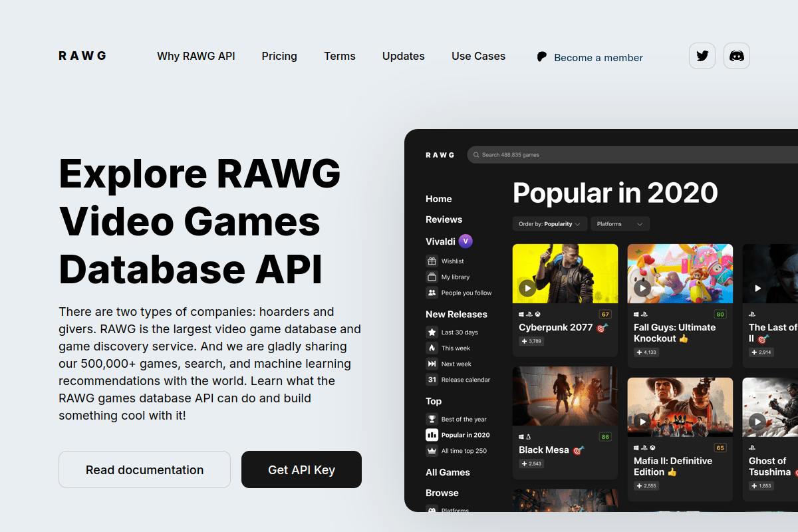Click the RAWG logo in page header
The image size is (798, 532).
tap(82, 56)
